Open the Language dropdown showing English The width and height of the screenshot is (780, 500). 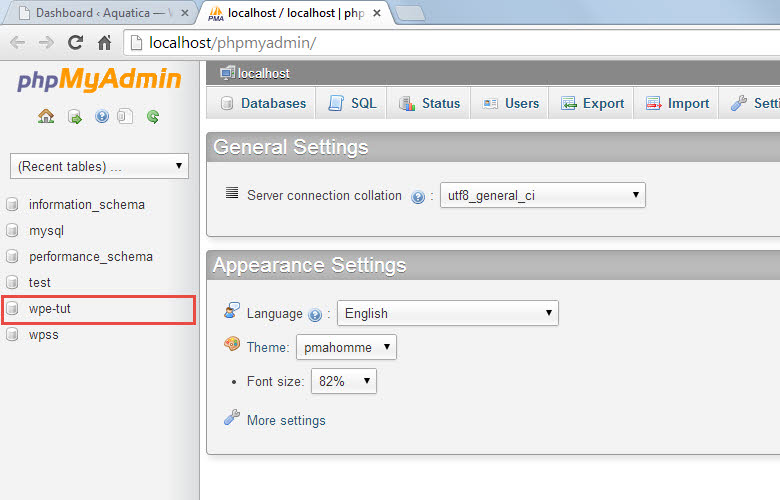point(448,313)
